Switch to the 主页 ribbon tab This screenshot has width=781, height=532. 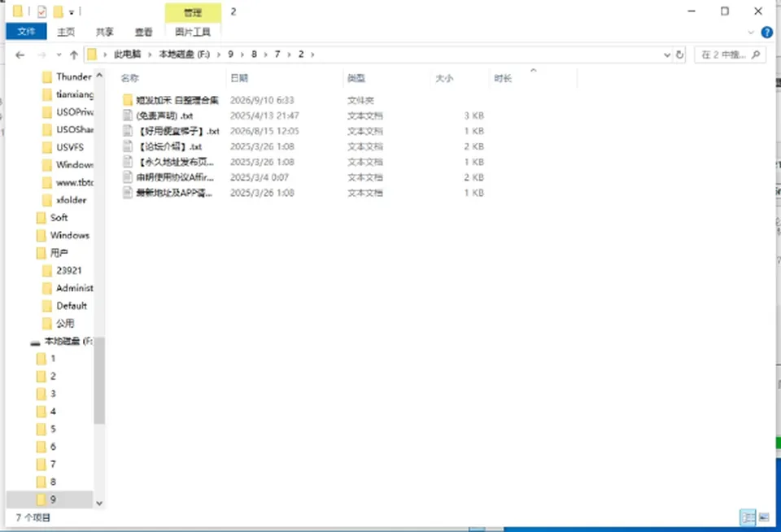(x=66, y=32)
